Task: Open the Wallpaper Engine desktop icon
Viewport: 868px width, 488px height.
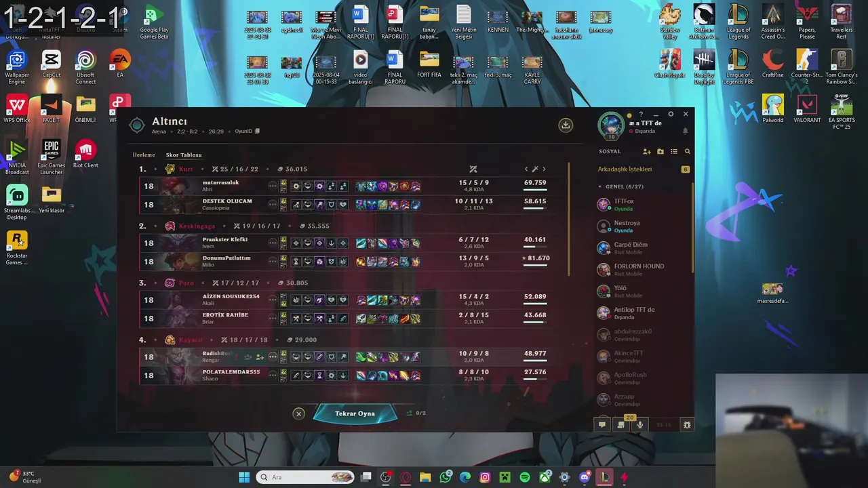Action: click(x=17, y=67)
